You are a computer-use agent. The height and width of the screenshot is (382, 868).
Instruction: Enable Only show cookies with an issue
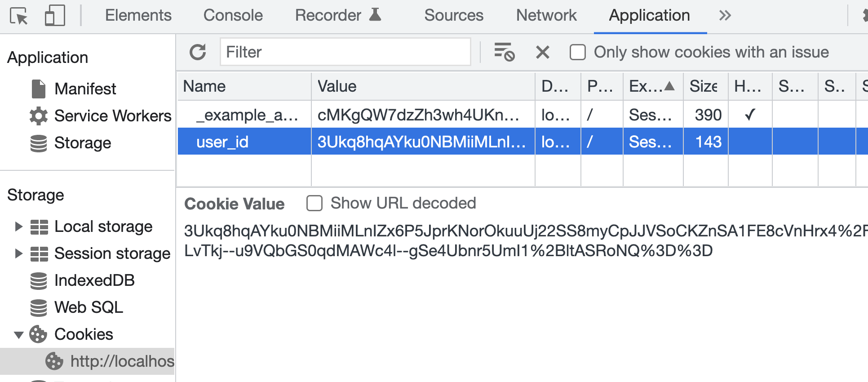[x=578, y=52]
